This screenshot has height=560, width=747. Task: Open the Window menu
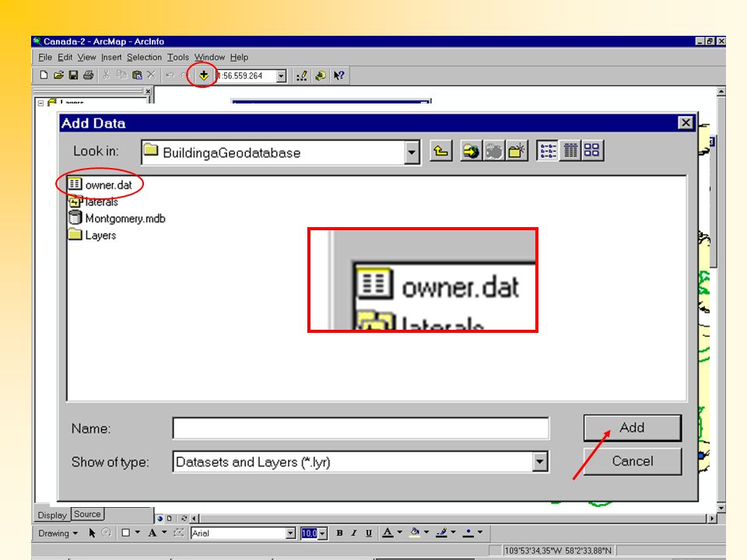(x=209, y=57)
